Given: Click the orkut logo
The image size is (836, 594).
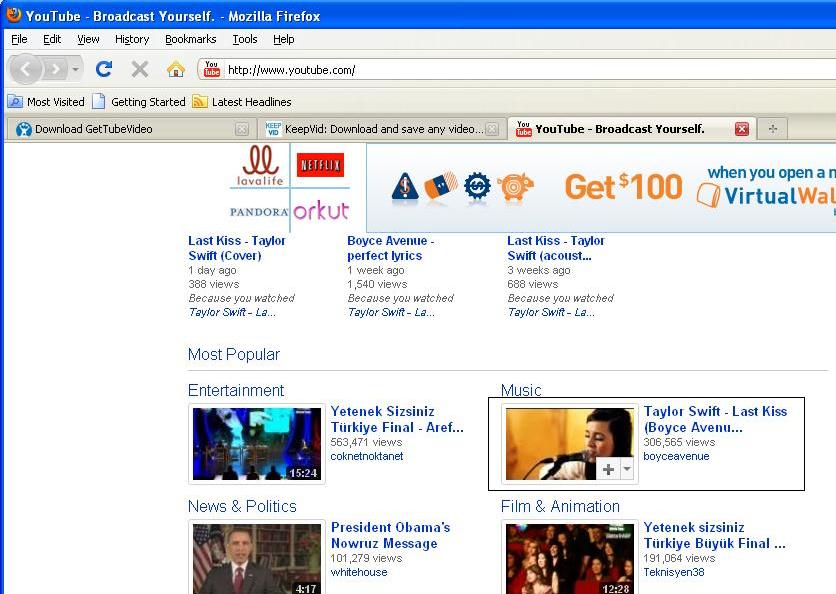Looking at the screenshot, I should tap(321, 211).
